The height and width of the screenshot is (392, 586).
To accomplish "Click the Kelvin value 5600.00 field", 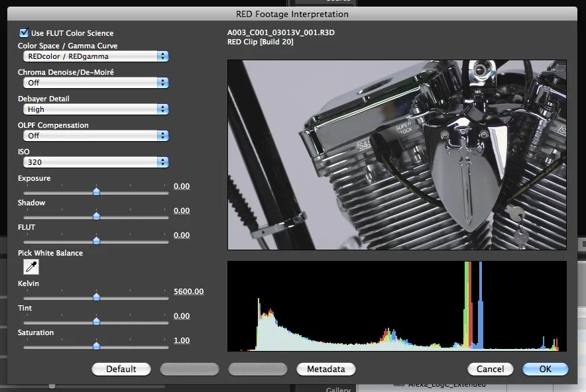I will coord(189,291).
